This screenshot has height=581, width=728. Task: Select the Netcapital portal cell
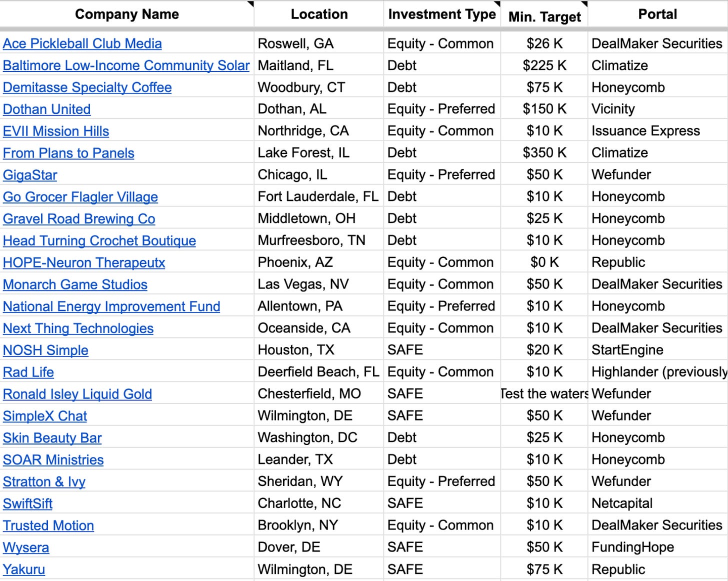point(658,503)
